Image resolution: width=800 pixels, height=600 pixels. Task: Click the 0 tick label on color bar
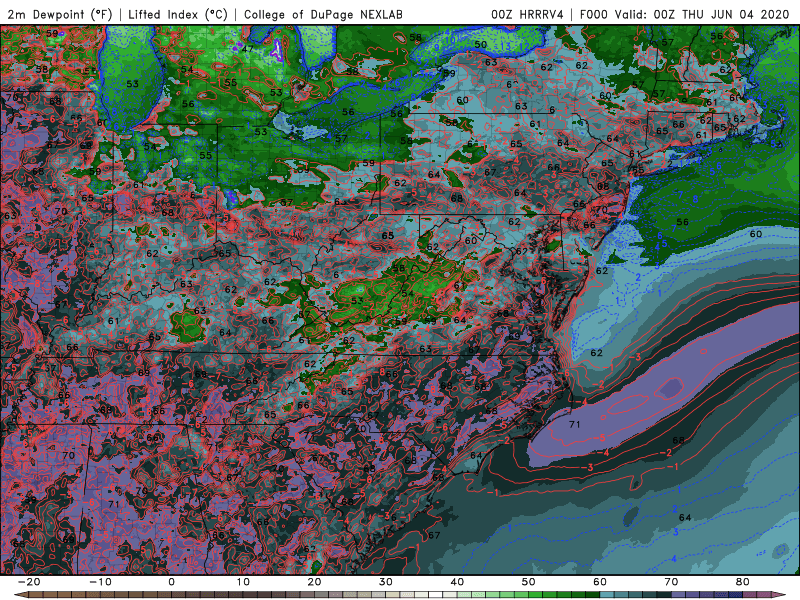tap(171, 582)
